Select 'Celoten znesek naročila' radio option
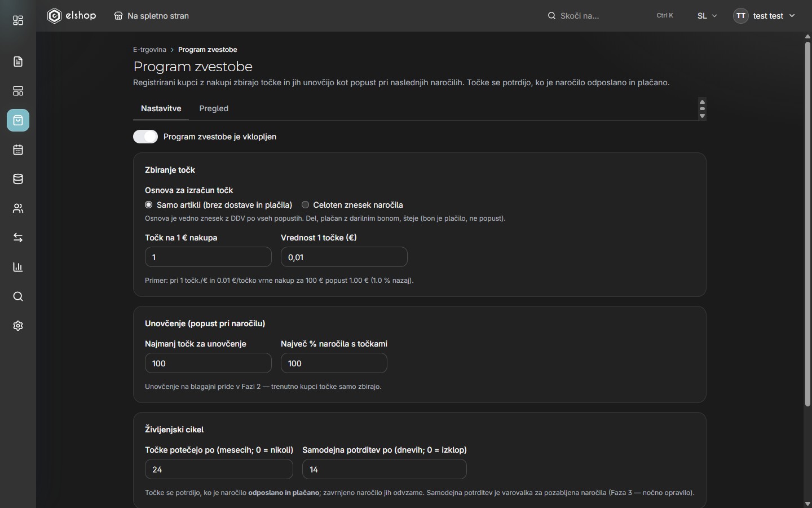Image resolution: width=812 pixels, height=508 pixels. coord(306,205)
